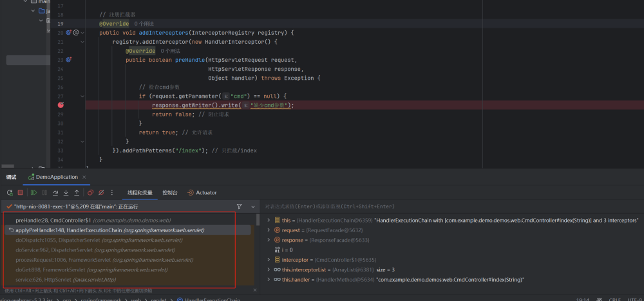Viewport: 644px width, 301px height.
Task: Select the preHandle:28 CmdController$1 stack frame
Action: pyautogui.click(x=129, y=220)
